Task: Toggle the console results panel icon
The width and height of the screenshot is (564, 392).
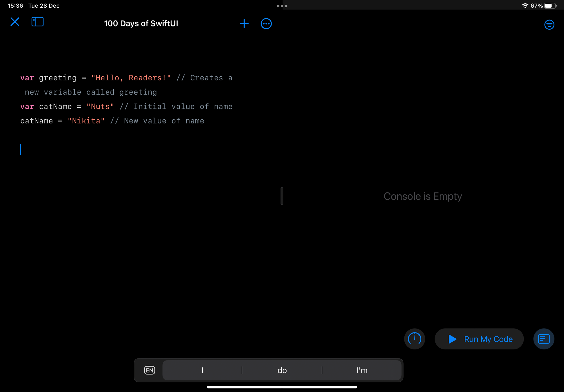Action: click(x=544, y=339)
